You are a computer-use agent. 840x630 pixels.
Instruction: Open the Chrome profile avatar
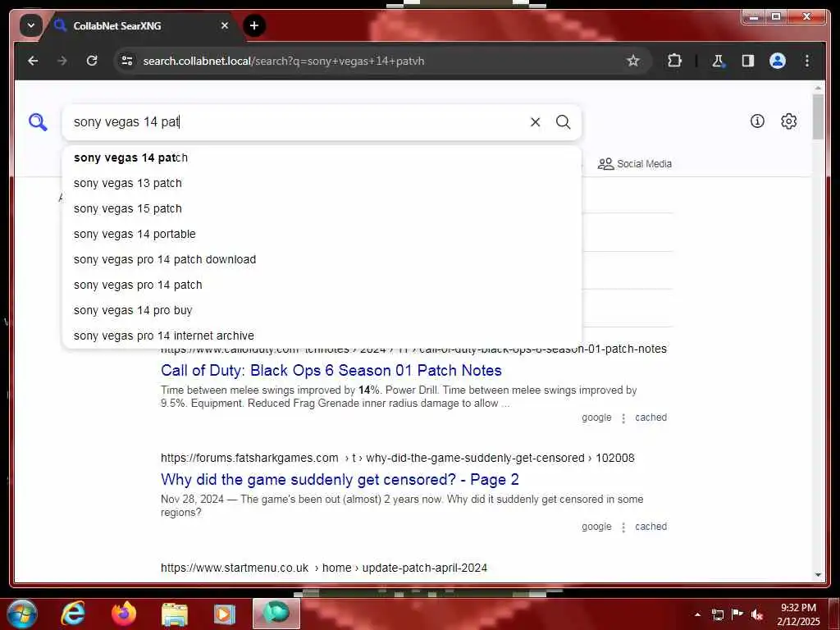click(x=778, y=61)
